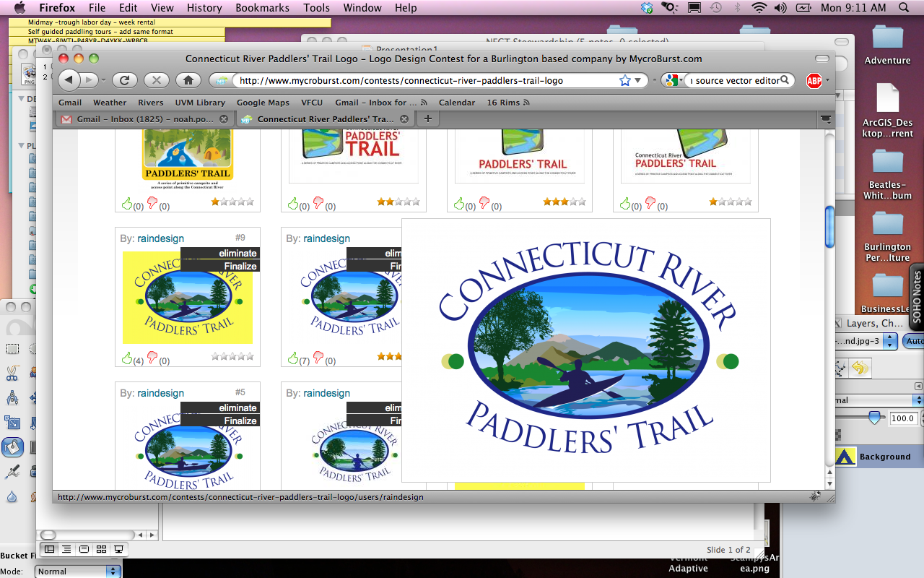
Task: Open 16 Rims feed bookmark
Action: tap(507, 103)
